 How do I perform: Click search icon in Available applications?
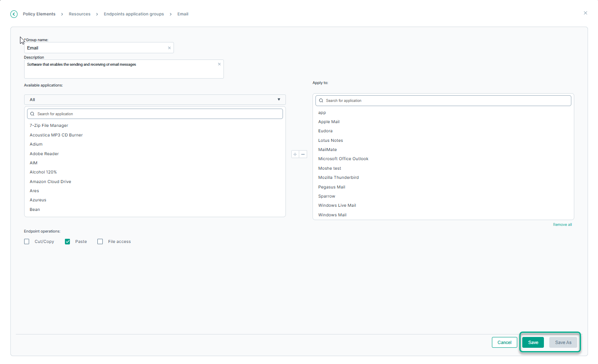click(x=32, y=114)
